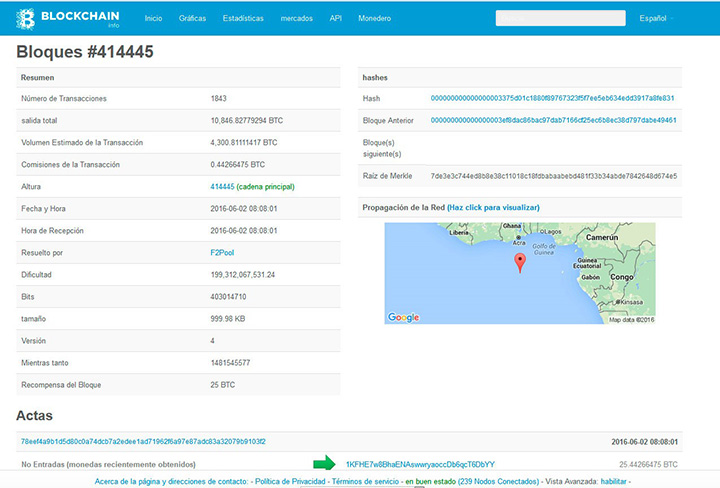
Task: Click the Blockchain logo icon
Action: point(25,18)
